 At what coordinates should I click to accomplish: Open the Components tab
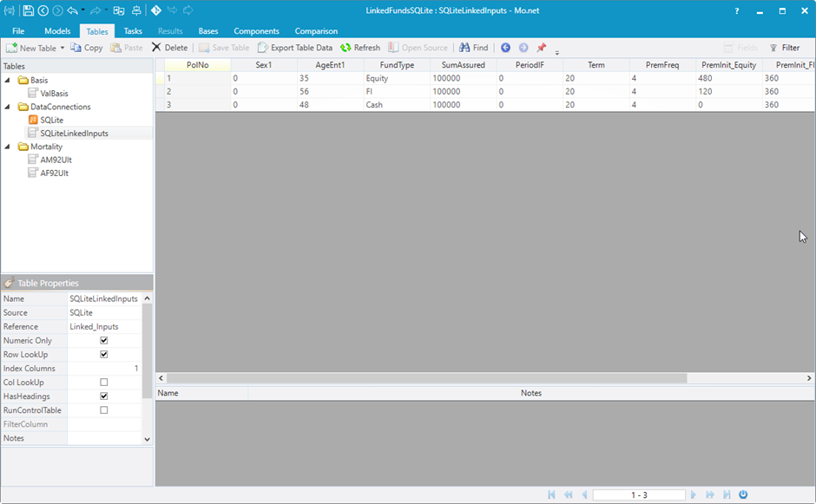(256, 31)
